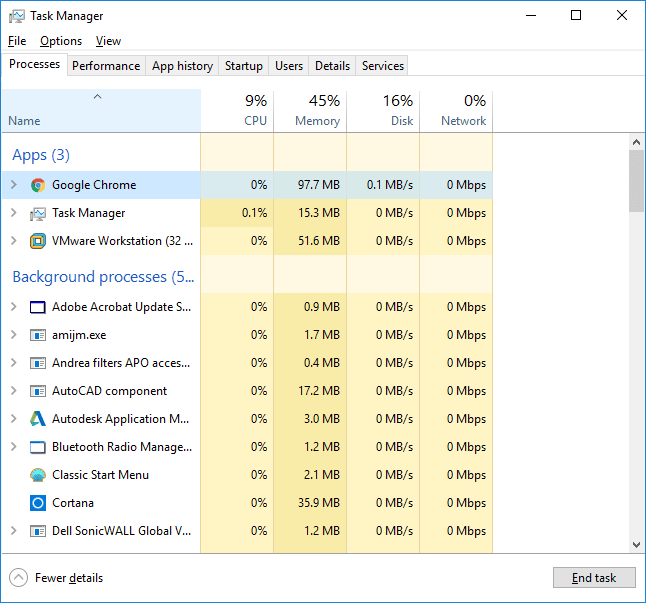646x603 pixels.
Task: Click the VMware Workstation icon
Action: (x=38, y=241)
